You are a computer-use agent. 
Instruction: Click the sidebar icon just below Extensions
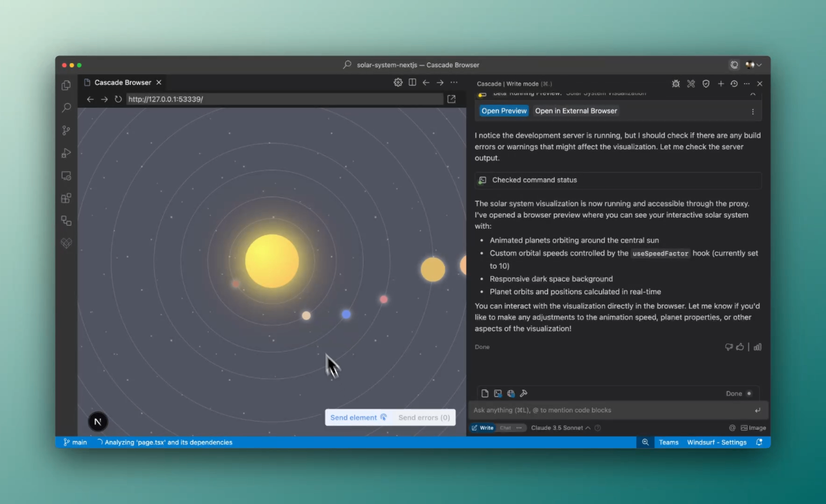(x=66, y=220)
